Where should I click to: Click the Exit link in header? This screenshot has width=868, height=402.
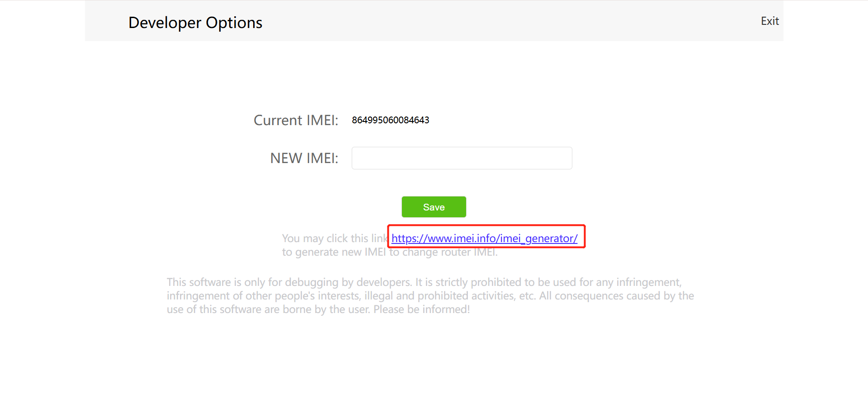pos(769,21)
